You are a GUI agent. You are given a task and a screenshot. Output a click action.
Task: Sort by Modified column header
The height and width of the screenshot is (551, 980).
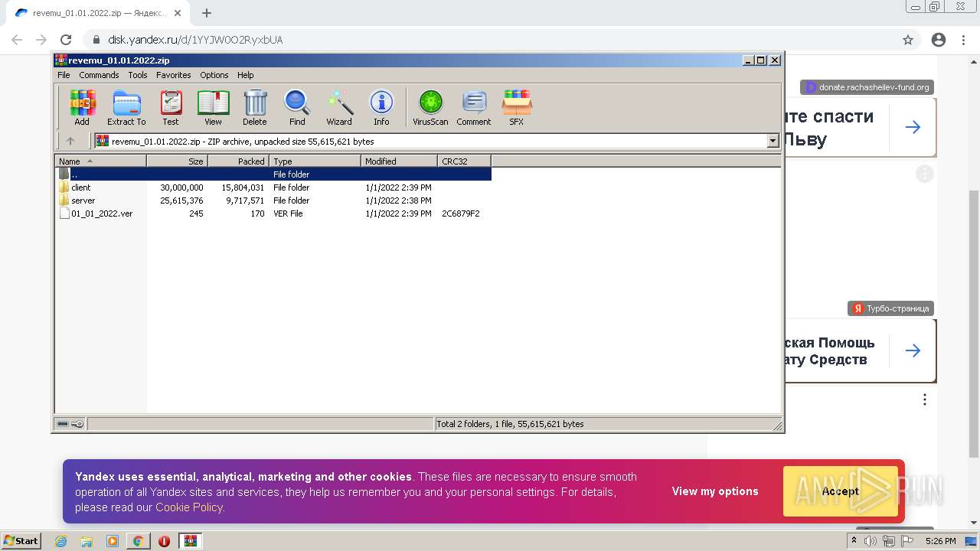coord(399,161)
